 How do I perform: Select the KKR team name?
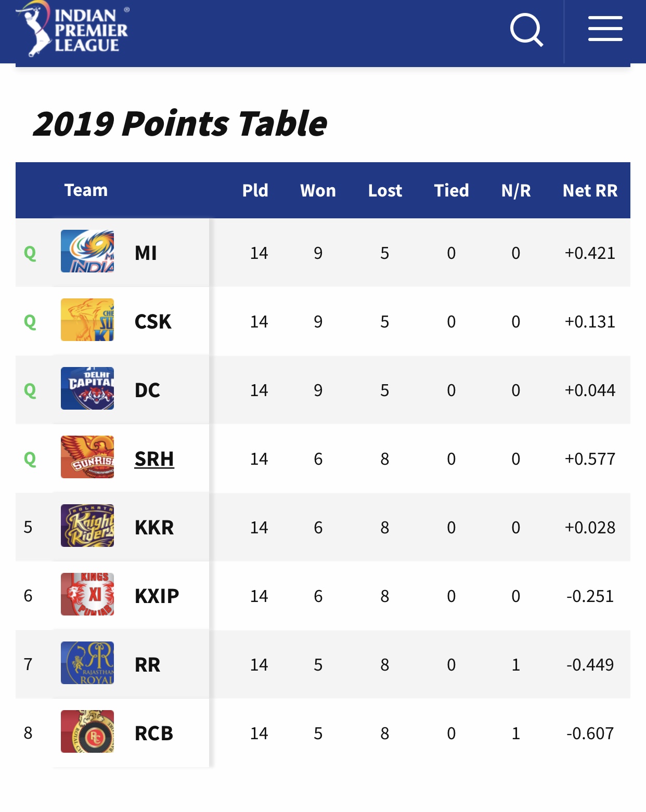coord(154,528)
